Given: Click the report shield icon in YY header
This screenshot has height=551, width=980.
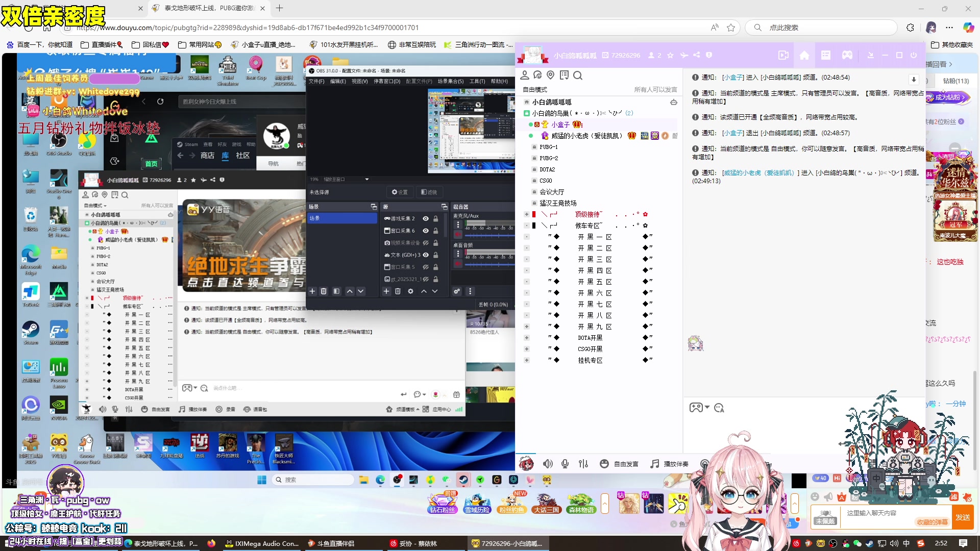Looking at the screenshot, I should point(709,55).
